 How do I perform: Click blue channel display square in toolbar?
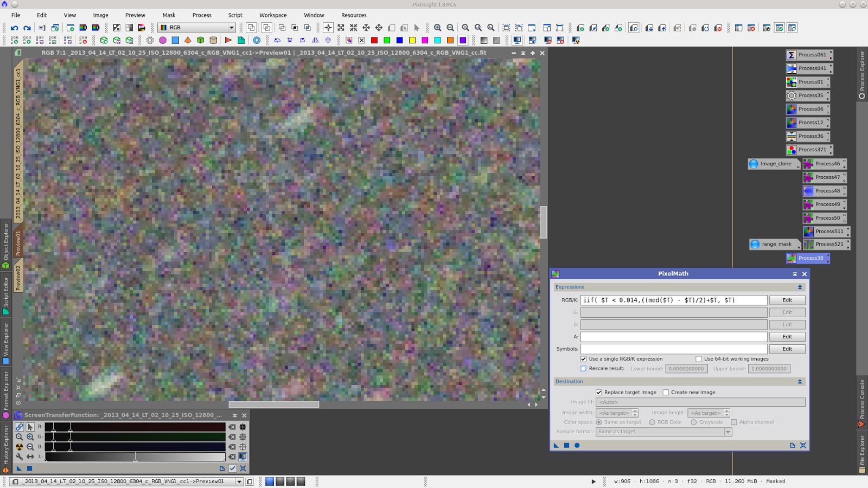[399, 40]
